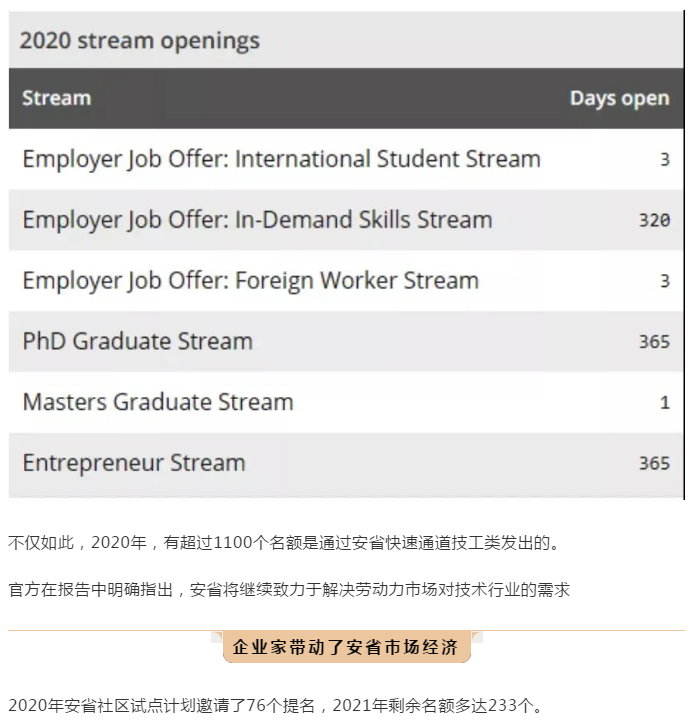696x725 pixels.
Task: Click the 企业家带动了安省市场经济 heading banner
Action: click(x=346, y=647)
